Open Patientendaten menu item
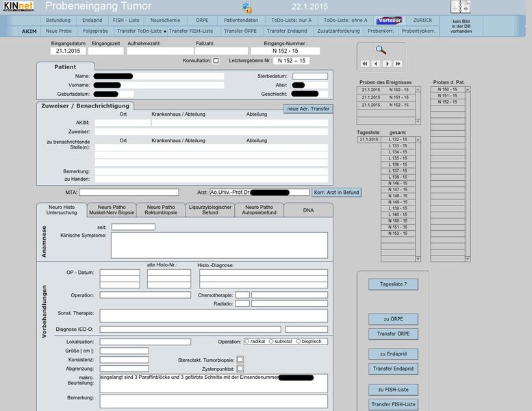Screen dimensions: 532x411 point(241,21)
